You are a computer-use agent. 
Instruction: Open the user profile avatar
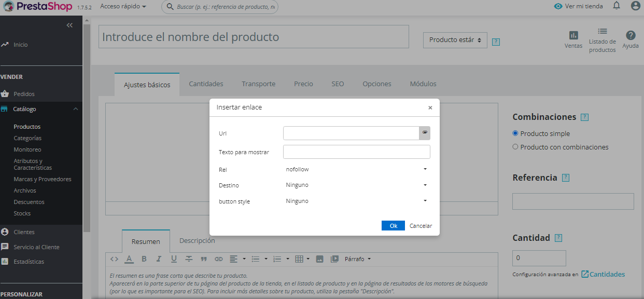tap(636, 6)
